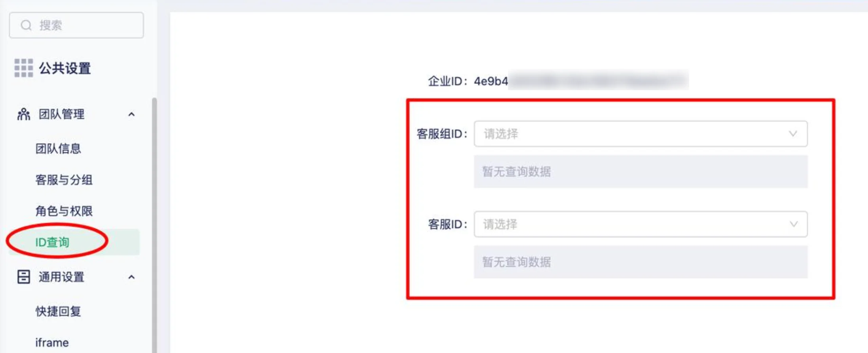Click the 通用设置 sidebar icon

pyautogui.click(x=23, y=277)
